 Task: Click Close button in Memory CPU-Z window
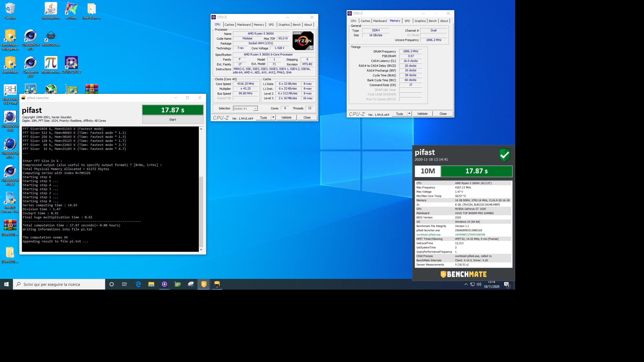[x=443, y=114]
